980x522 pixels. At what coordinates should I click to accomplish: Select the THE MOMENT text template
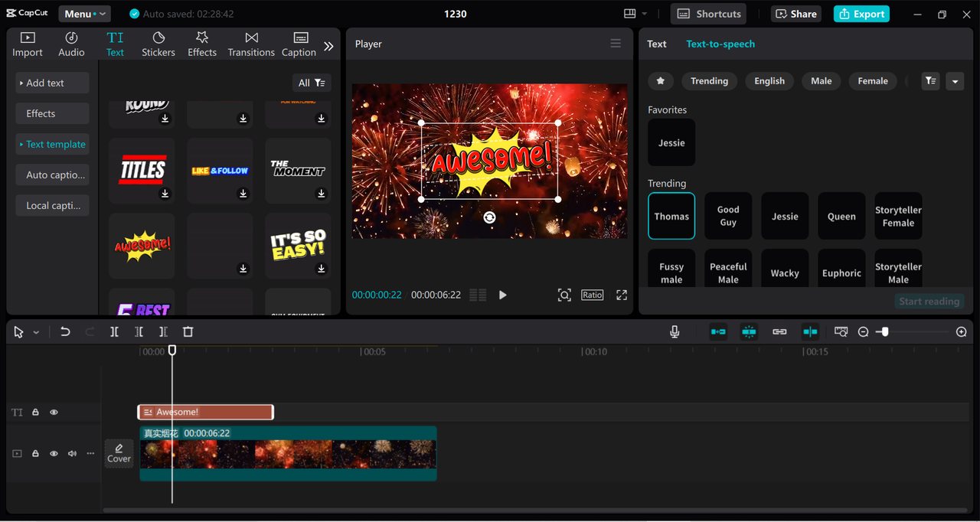(298, 170)
